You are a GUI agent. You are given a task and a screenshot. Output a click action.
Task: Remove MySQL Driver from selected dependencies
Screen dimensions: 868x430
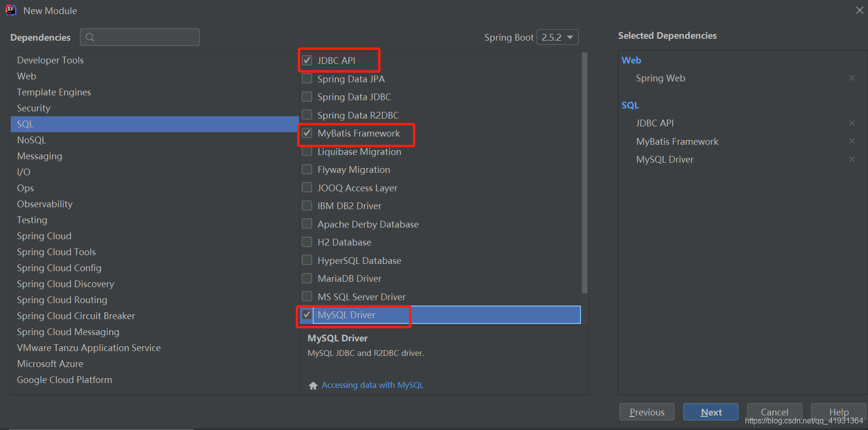852,159
